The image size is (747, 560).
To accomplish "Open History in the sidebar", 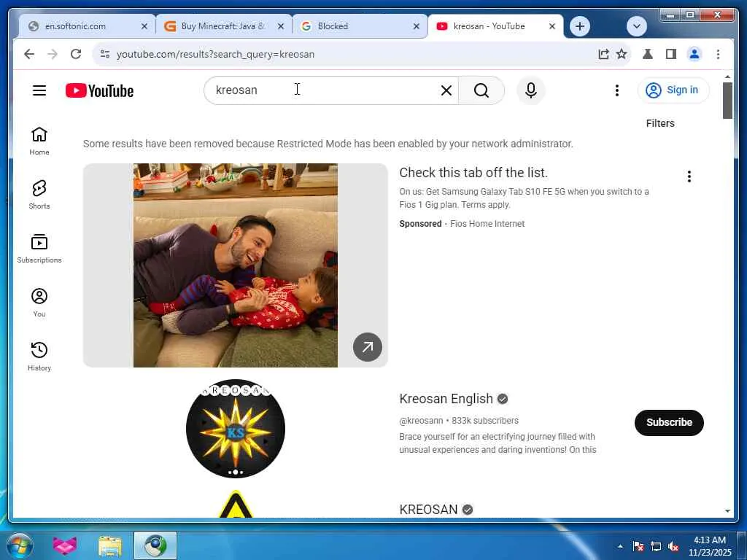I will [39, 356].
